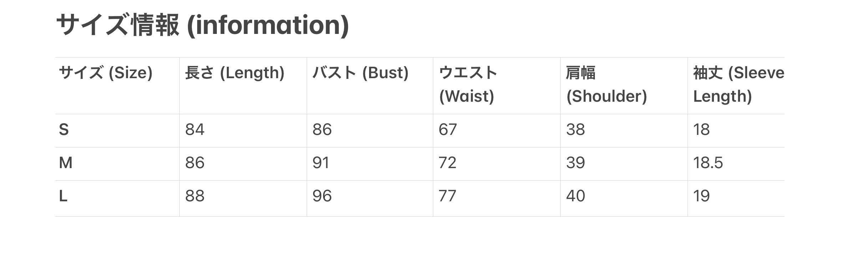The image size is (868, 267).
Task: Click the S length value 84
Action: pyautogui.click(x=195, y=130)
